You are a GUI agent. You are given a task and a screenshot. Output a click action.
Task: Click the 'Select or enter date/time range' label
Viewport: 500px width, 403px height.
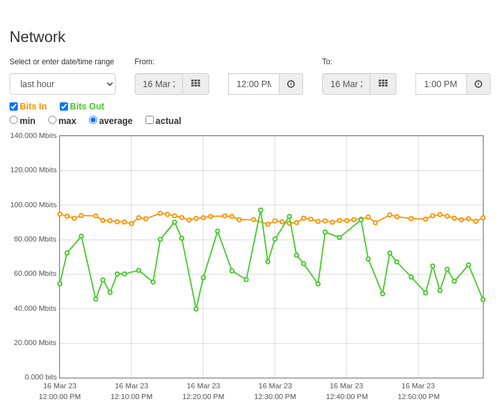click(x=62, y=62)
